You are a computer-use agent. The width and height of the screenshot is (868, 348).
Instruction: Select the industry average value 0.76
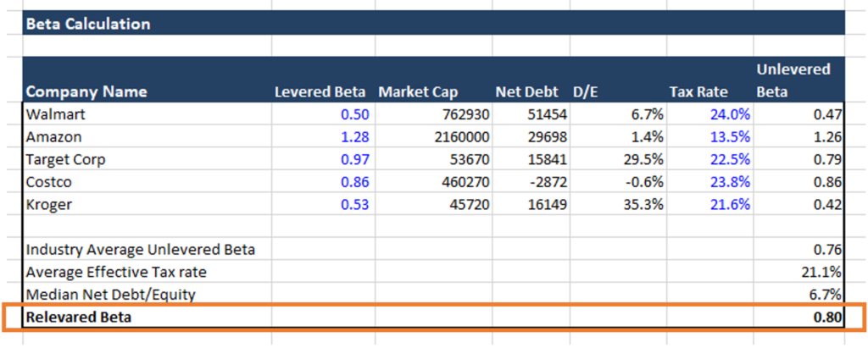click(799, 250)
